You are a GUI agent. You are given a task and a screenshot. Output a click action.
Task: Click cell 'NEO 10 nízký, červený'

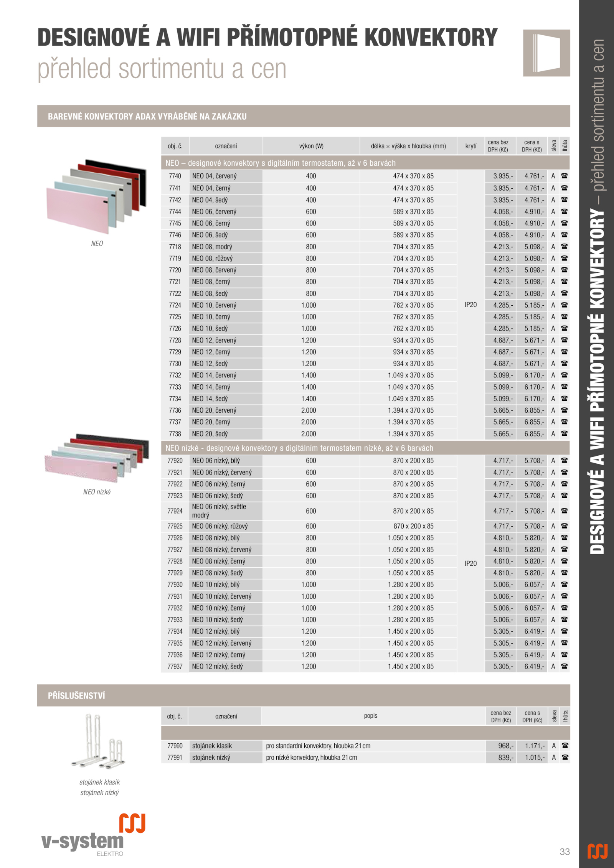[226, 596]
